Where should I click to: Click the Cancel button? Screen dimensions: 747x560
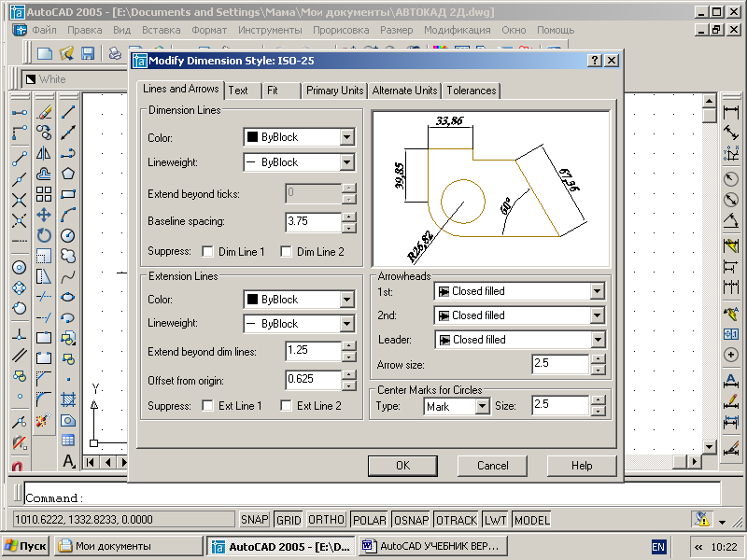pos(492,466)
